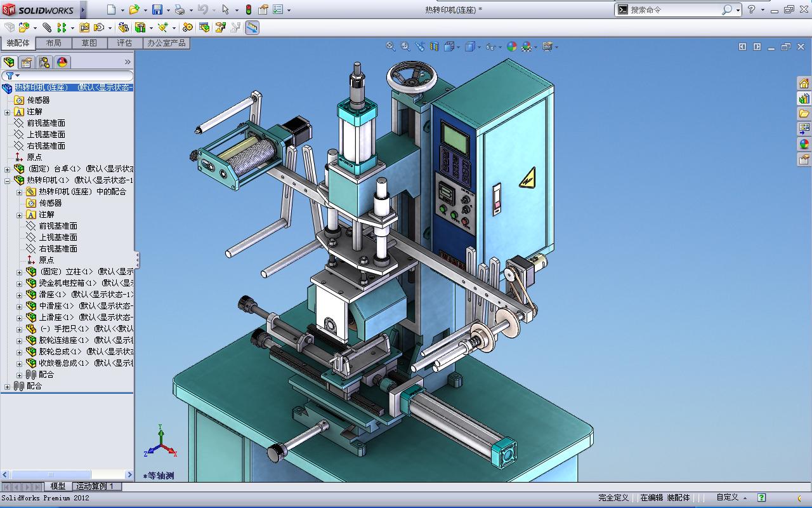Open the DisplayManager color ball tab

62,62
